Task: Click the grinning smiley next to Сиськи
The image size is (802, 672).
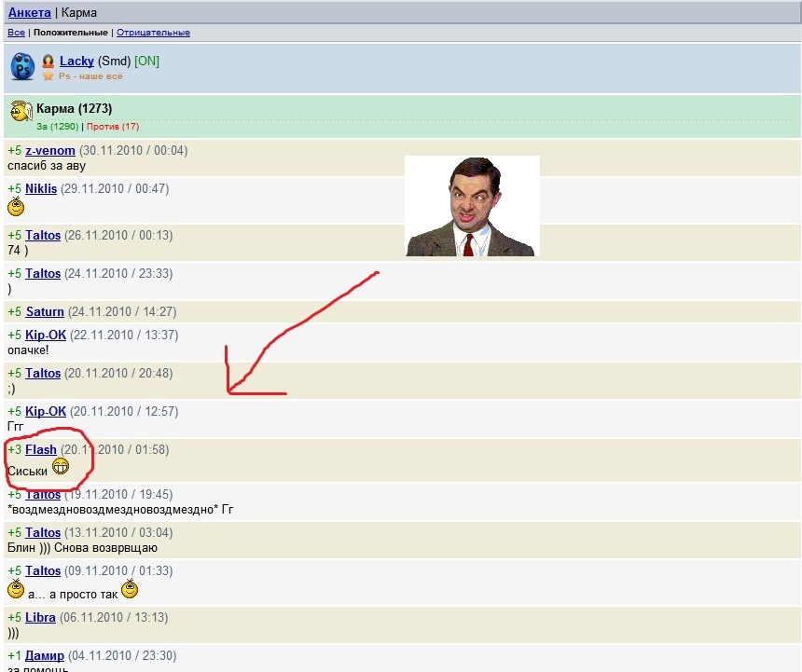Action: coord(62,467)
